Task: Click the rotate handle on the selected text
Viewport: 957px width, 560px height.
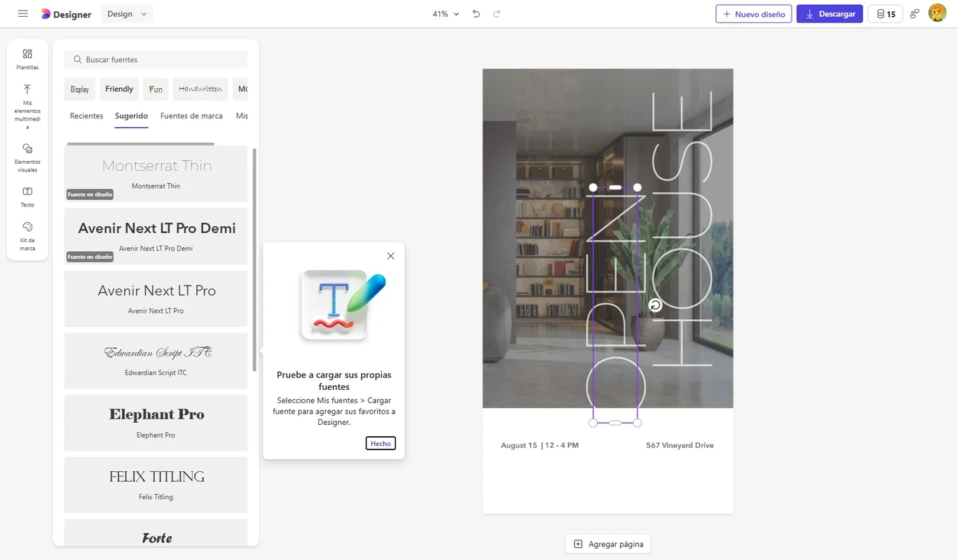Action: (x=655, y=305)
